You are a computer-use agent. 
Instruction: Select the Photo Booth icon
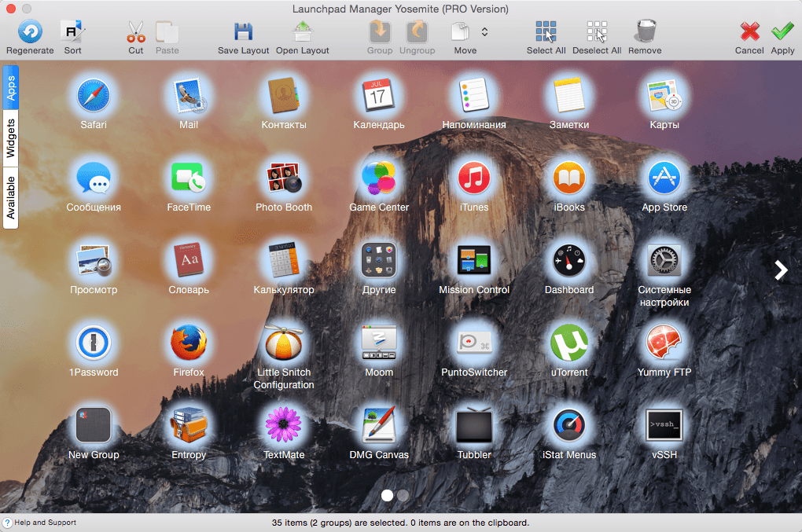[283, 178]
